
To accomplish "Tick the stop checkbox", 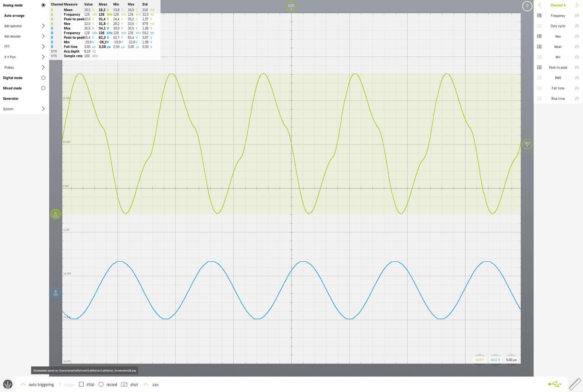I will pos(81,384).
